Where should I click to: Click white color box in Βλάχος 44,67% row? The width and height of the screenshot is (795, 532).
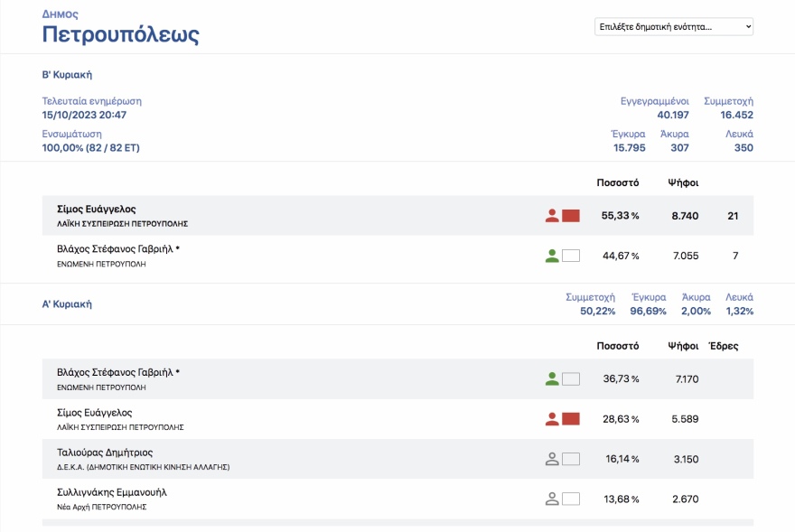tap(571, 256)
